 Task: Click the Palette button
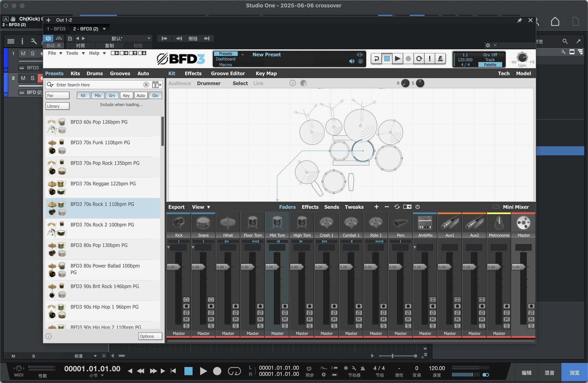tap(490, 65)
